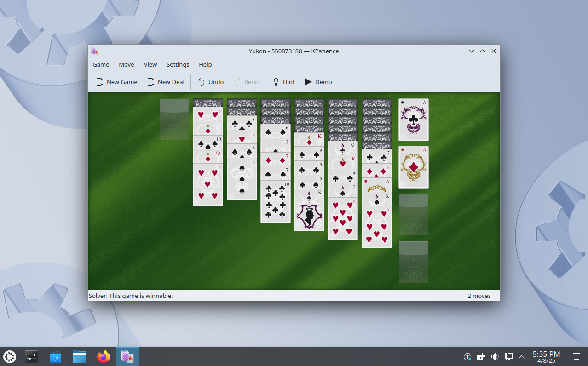This screenshot has width=588, height=366.
Task: Click the Ace of clubs foundation pile
Action: [414, 120]
